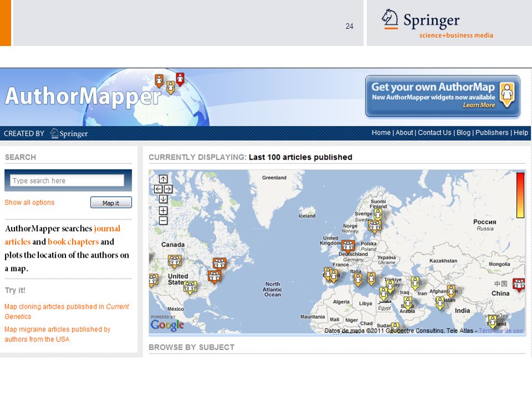Screen dimensions: 532x399
Task: Open Map migraine articles by USA authors
Action: 57,334
